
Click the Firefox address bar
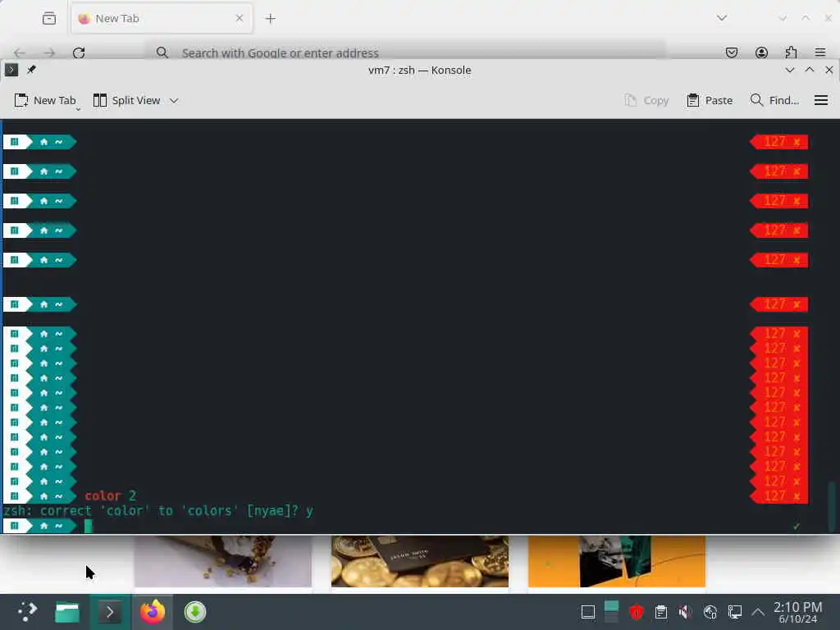[405, 52]
